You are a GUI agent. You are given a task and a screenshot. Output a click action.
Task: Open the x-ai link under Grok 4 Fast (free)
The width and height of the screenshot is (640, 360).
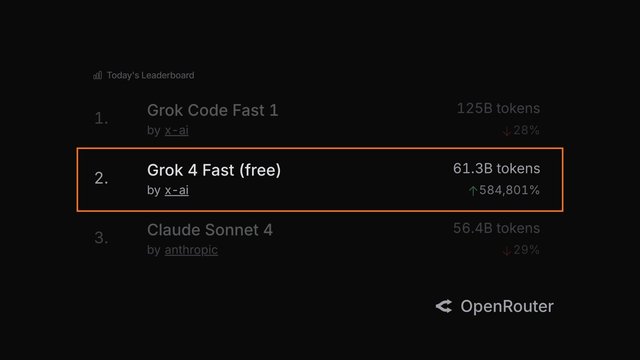[x=176, y=190]
